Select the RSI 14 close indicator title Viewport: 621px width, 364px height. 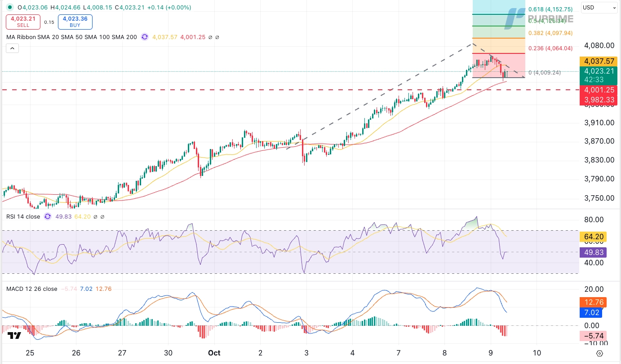(23, 217)
